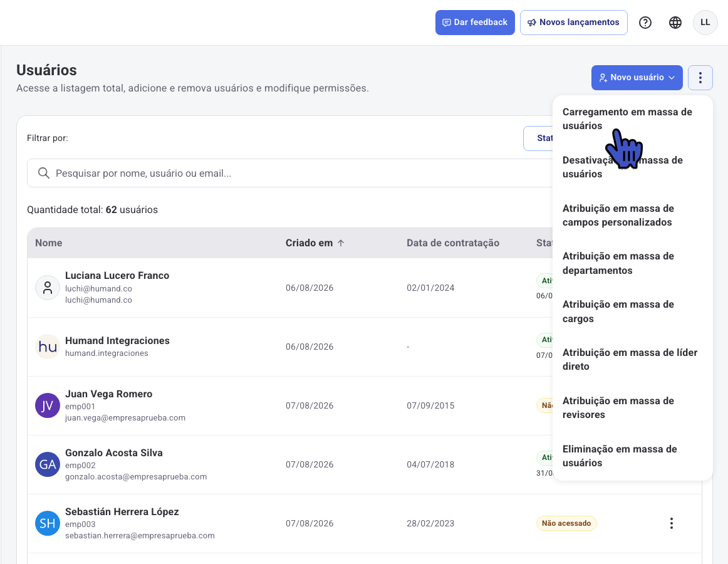Expand the Novo usuário dropdown button
Image resolution: width=728 pixels, height=564 pixels.
click(637, 78)
